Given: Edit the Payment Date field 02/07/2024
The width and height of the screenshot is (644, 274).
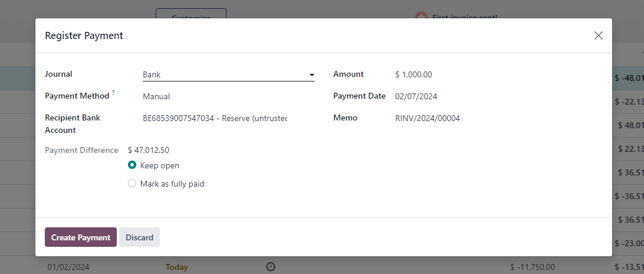Looking at the screenshot, I should click(416, 97).
